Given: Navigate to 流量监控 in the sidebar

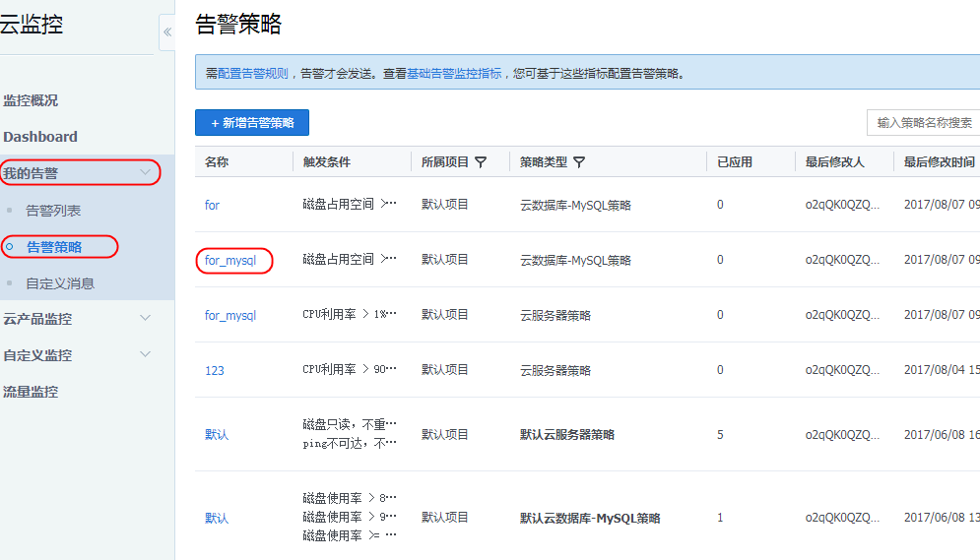Looking at the screenshot, I should 32,391.
